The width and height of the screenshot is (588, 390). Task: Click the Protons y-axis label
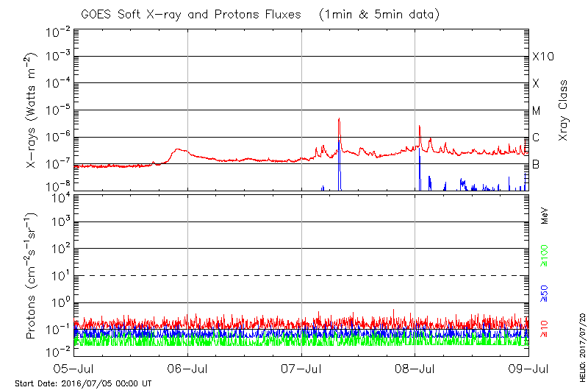32,275
